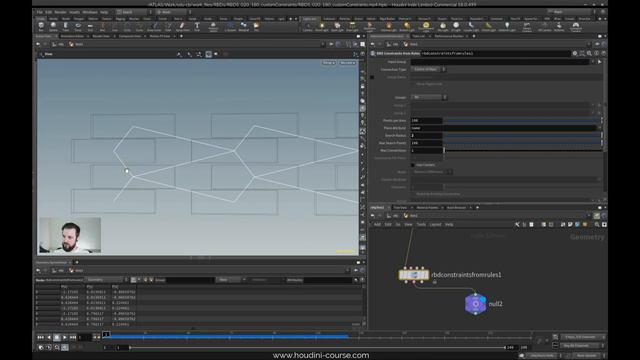Jump to first frame button
640x360 pixels.
pyautogui.click(x=40, y=337)
